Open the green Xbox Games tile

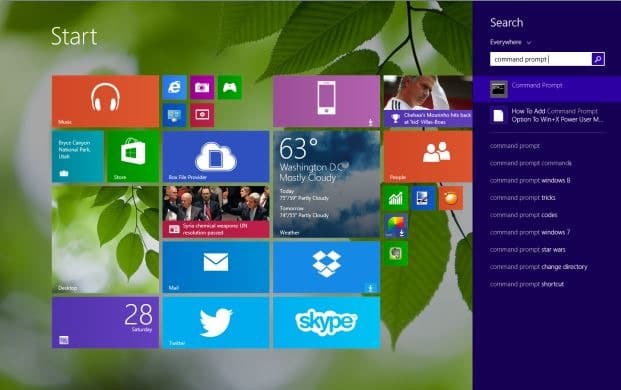[x=230, y=88]
